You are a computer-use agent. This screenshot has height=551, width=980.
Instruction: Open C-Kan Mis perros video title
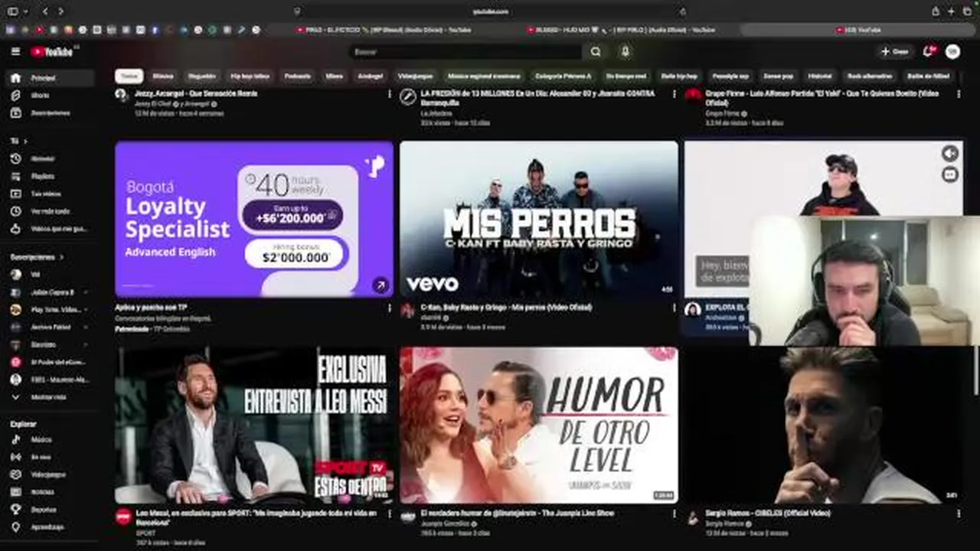tap(506, 308)
